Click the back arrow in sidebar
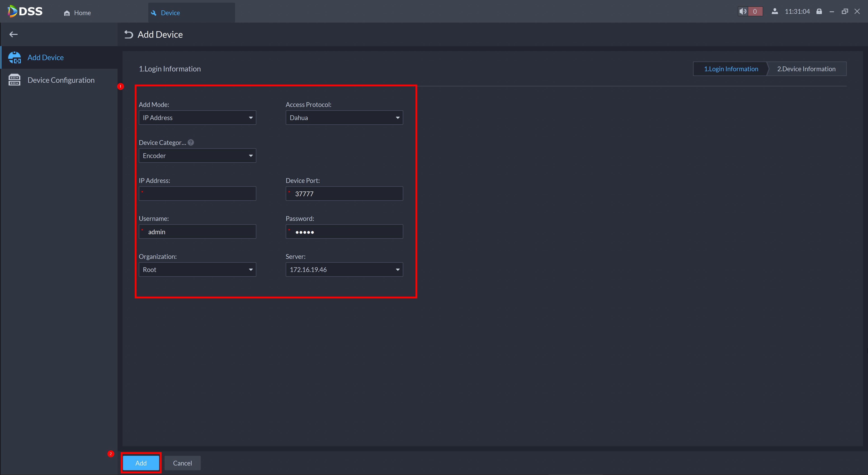The height and width of the screenshot is (475, 868). pos(14,34)
